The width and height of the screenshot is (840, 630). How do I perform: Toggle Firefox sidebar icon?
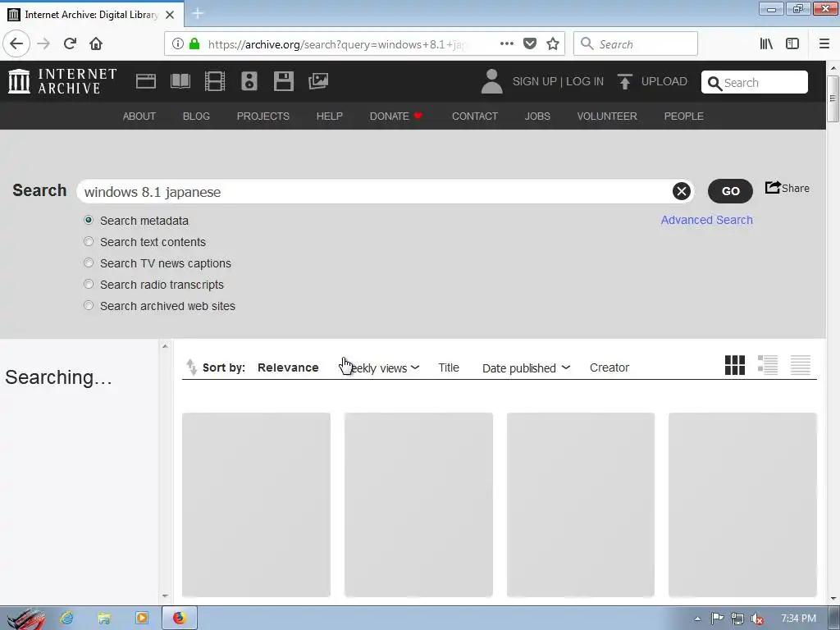[792, 44]
